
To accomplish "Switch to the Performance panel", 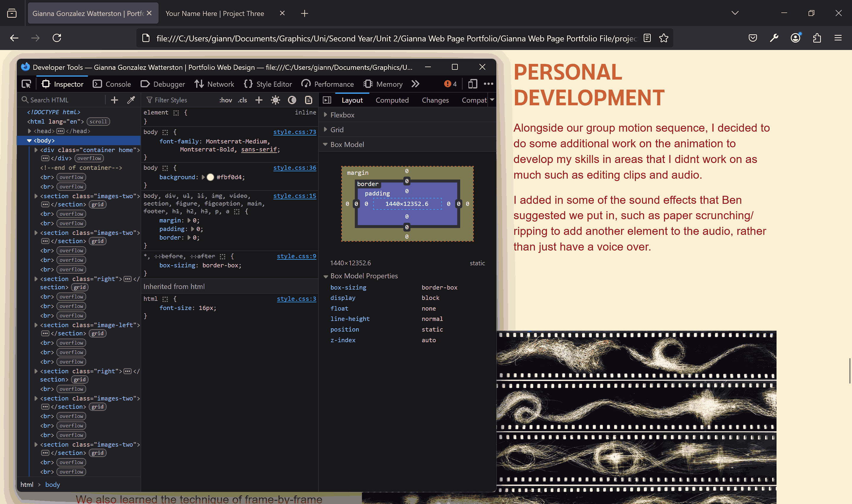I will pyautogui.click(x=328, y=84).
